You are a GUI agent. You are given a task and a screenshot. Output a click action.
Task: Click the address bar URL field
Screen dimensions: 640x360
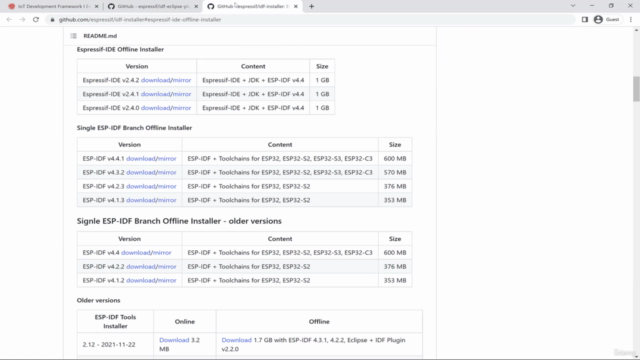[x=310, y=20]
